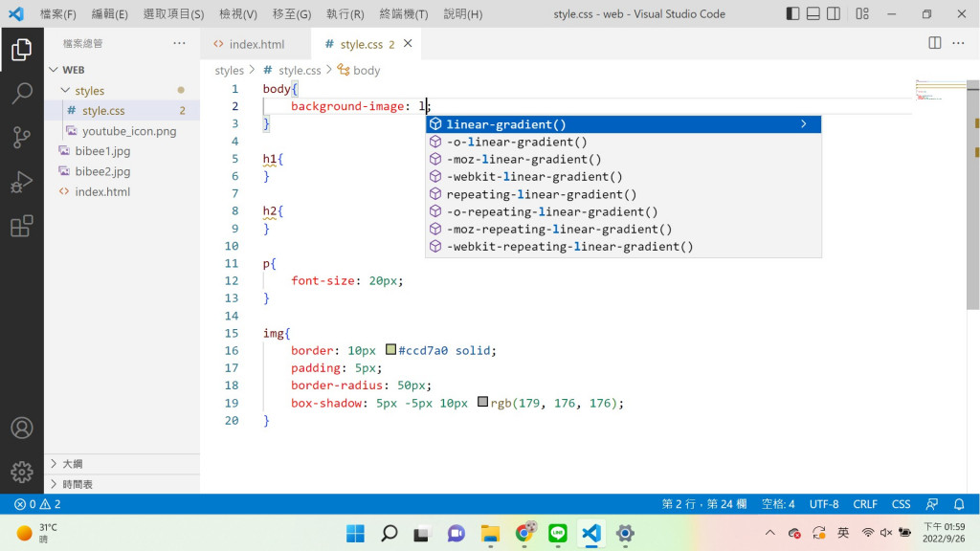Screen dimensions: 980x551
Task: Open the 編輯(E) menu
Action: (x=109, y=13)
